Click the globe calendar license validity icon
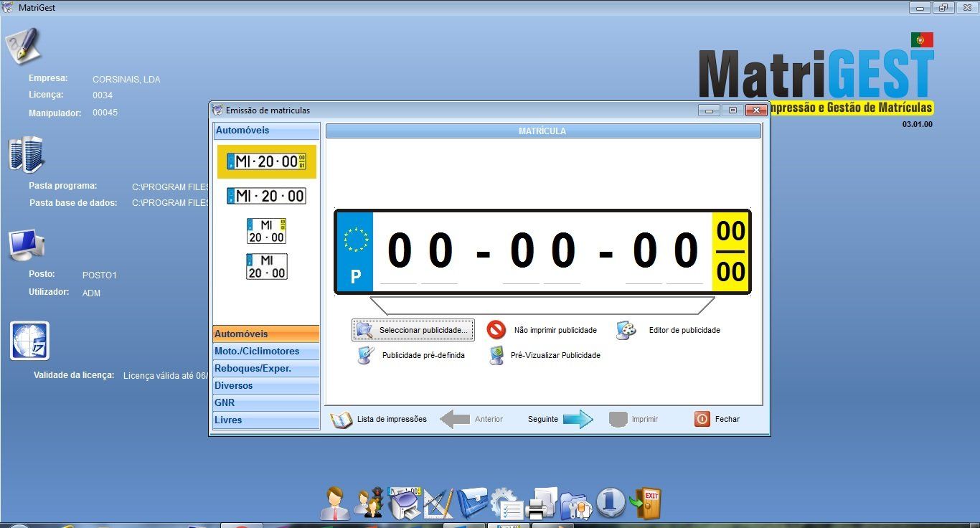This screenshot has height=528, width=980. pos(30,341)
